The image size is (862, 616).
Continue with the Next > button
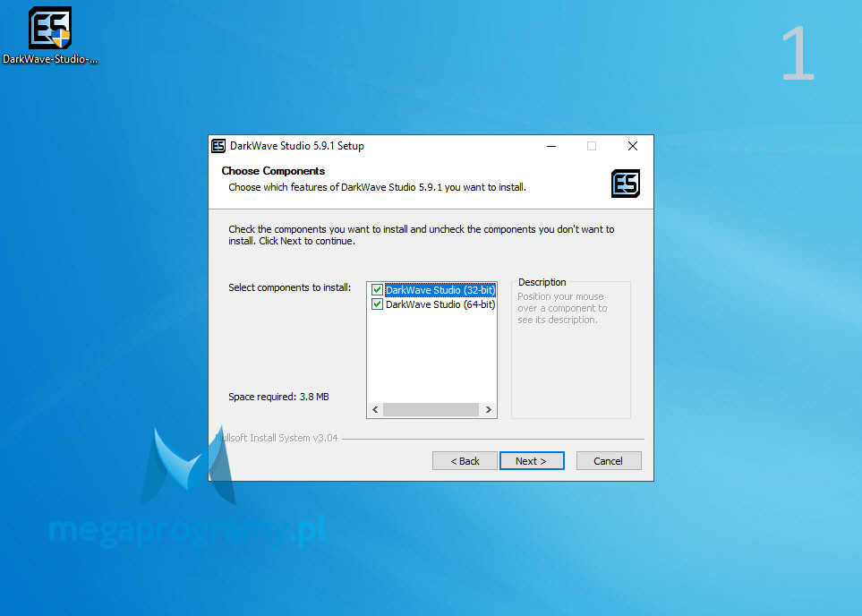[x=532, y=461]
